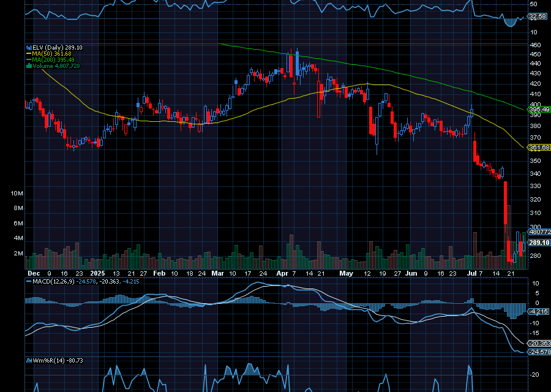The width and height of the screenshot is (551, 392).
Task: Click the 340 price axis label
Action: (535, 174)
